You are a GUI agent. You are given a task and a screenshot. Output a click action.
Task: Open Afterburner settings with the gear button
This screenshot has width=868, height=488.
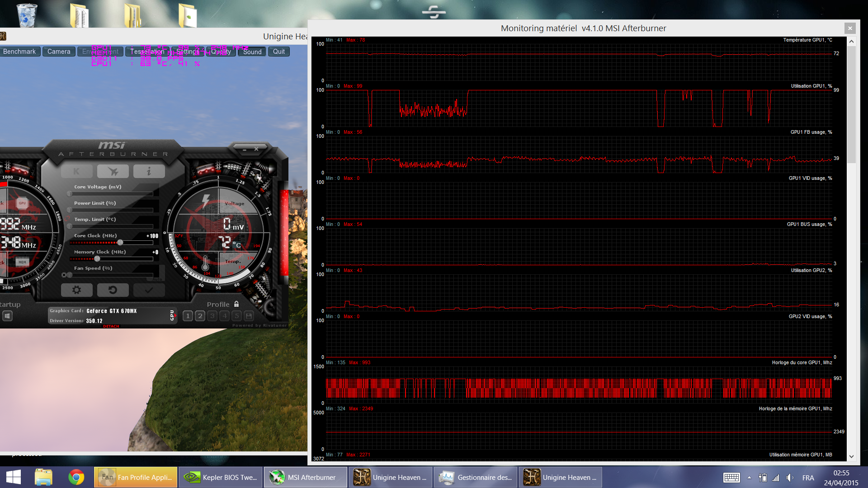(76, 290)
